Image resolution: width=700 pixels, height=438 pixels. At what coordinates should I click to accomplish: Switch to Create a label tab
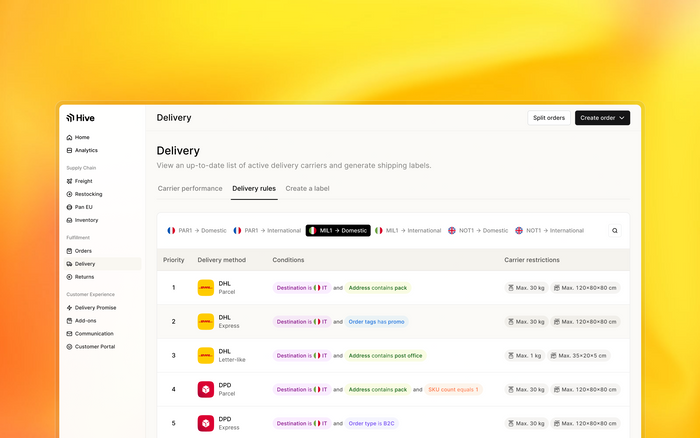pyautogui.click(x=307, y=188)
